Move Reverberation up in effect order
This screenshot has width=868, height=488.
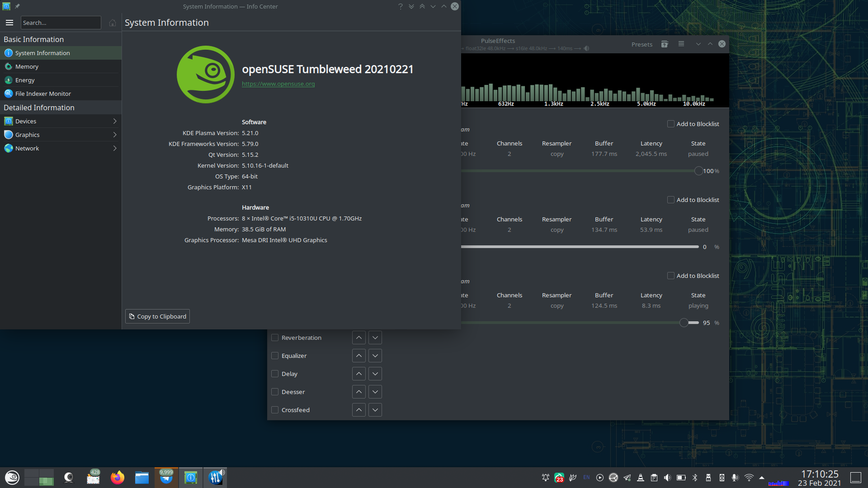[359, 338]
